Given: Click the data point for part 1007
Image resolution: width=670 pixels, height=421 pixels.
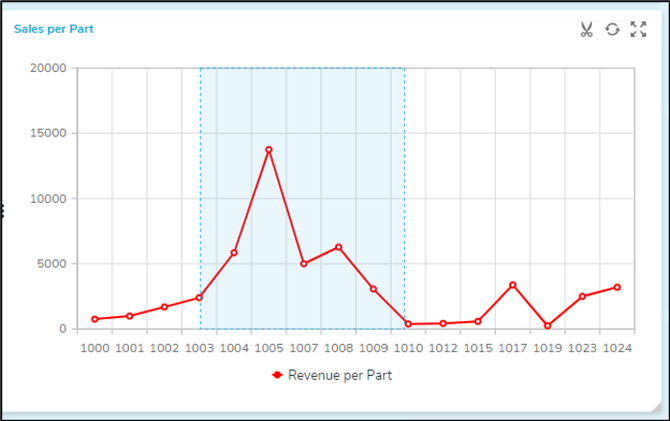Looking at the screenshot, I should 303,264.
